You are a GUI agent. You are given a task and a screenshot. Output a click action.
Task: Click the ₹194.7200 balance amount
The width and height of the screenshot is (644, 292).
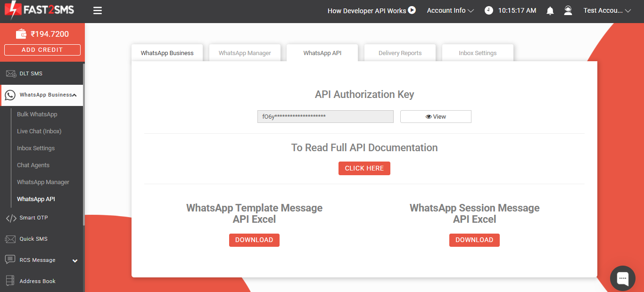(x=50, y=34)
